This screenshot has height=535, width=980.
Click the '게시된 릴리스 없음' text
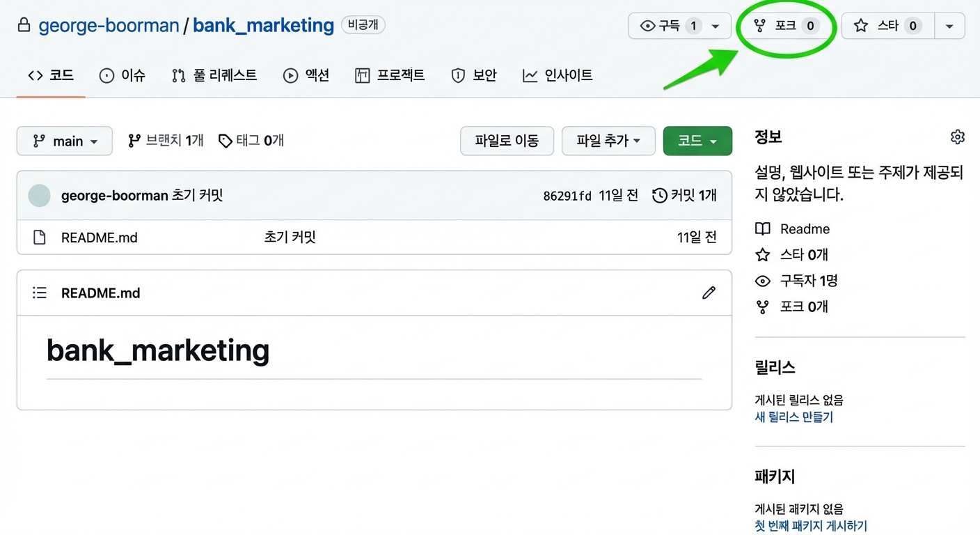point(799,401)
